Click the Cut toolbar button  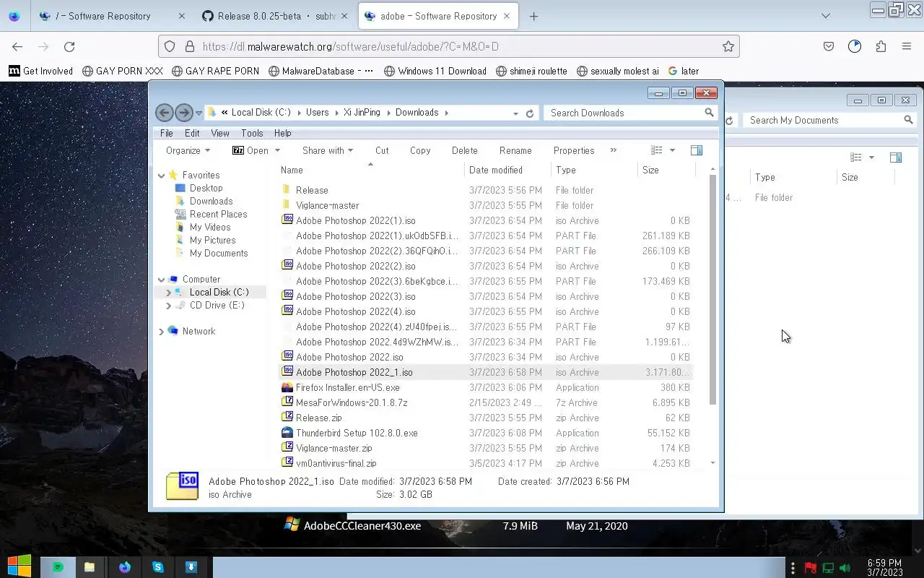382,150
